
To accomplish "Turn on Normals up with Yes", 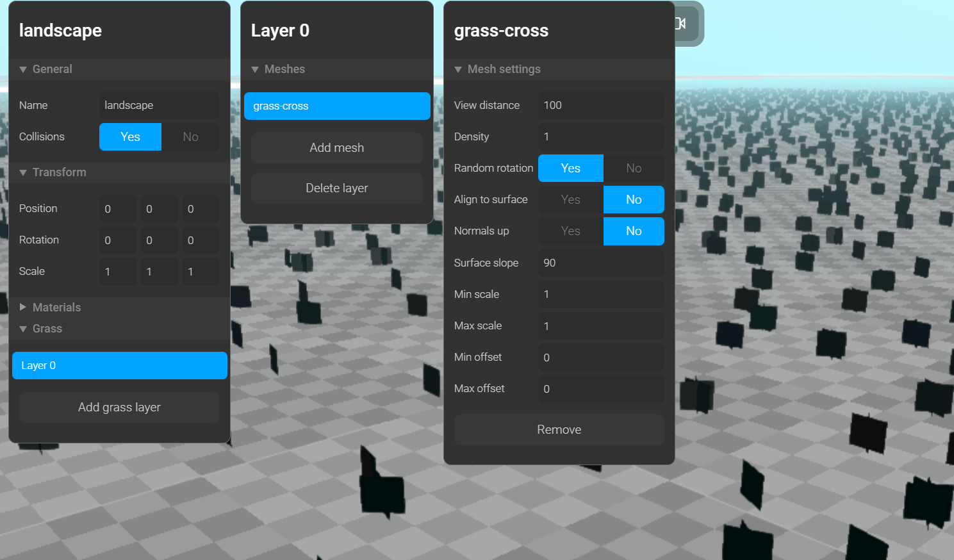I will [570, 231].
